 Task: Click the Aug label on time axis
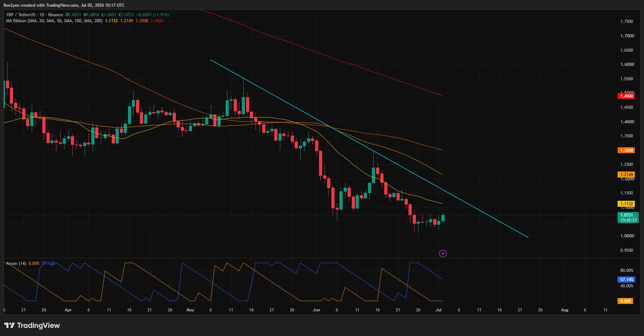(x=564, y=310)
